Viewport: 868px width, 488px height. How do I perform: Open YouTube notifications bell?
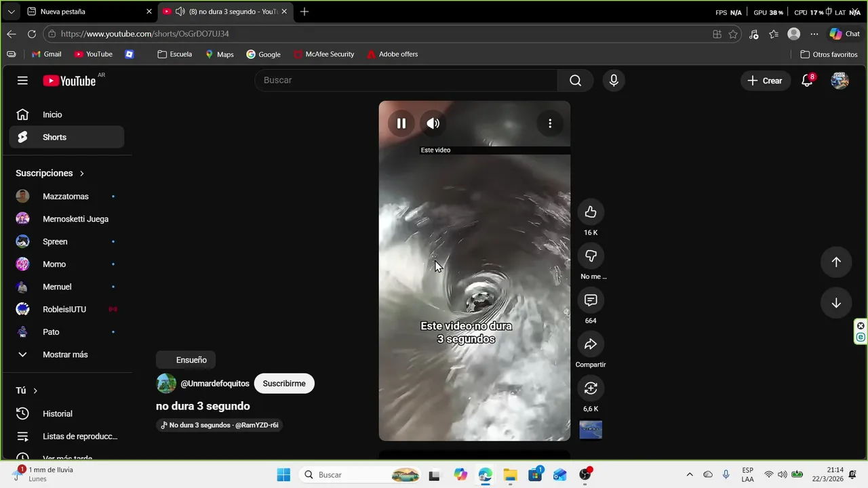tap(807, 81)
